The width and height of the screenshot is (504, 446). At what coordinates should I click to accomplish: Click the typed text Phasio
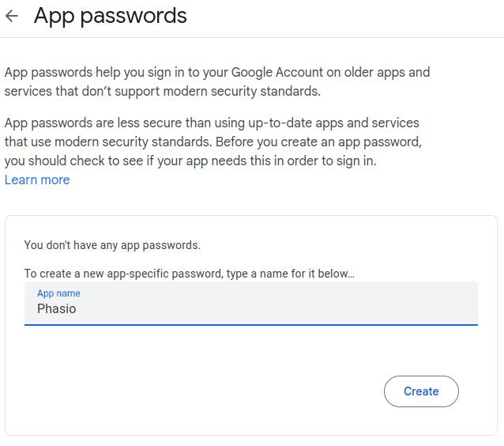click(x=57, y=309)
